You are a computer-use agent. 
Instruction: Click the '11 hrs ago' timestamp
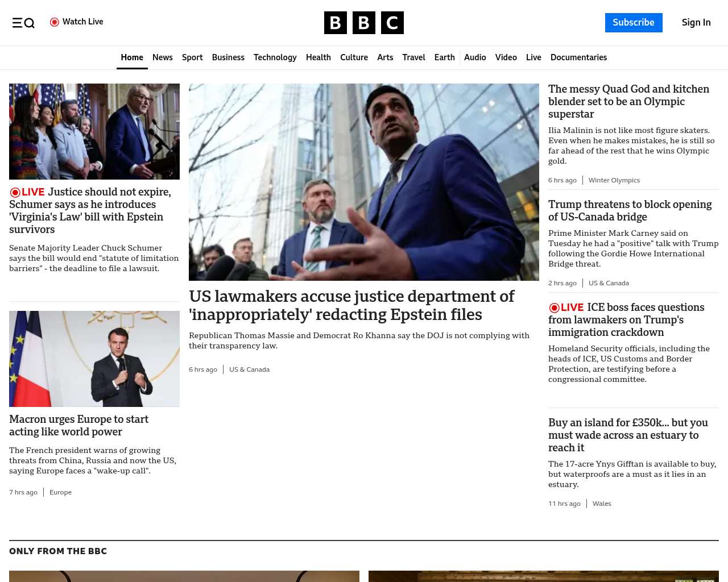pyautogui.click(x=564, y=504)
